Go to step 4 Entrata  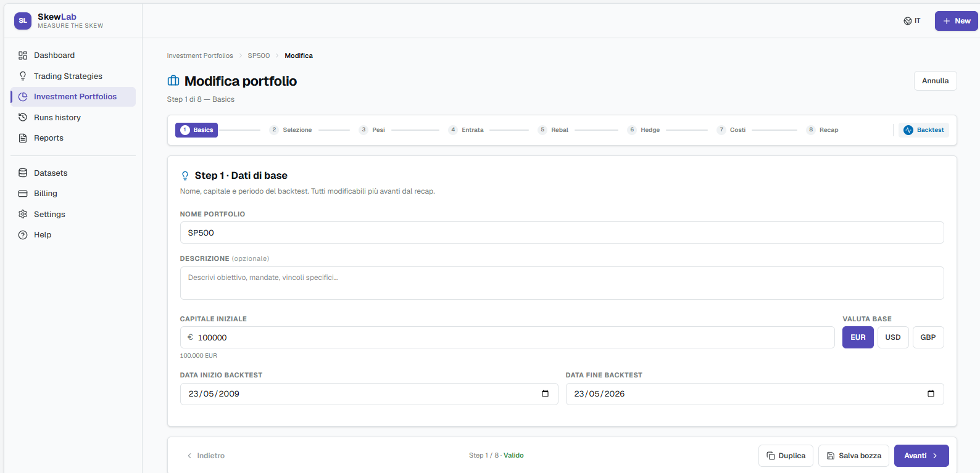[466, 130]
